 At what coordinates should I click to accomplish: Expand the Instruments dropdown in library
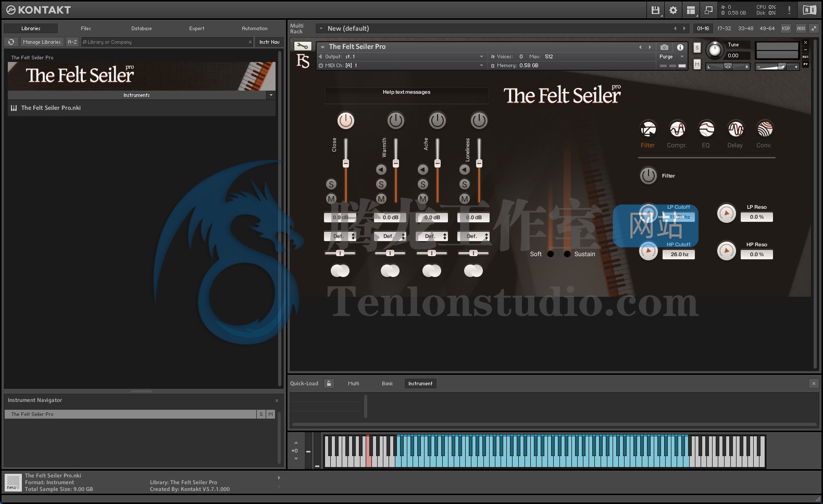[x=271, y=95]
